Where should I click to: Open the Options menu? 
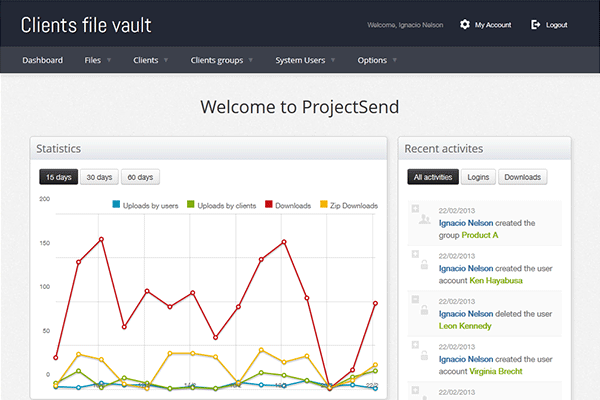(377, 60)
